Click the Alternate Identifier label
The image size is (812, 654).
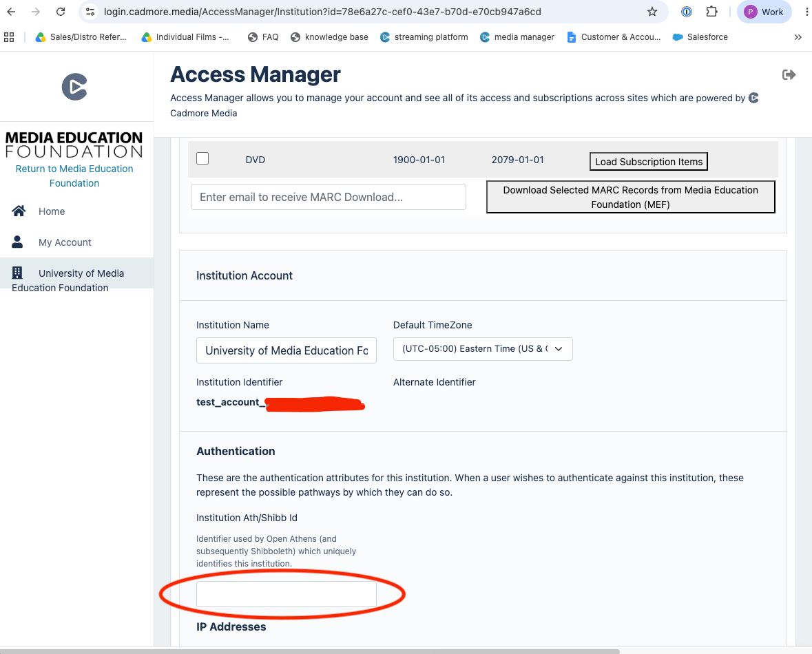[434, 382]
